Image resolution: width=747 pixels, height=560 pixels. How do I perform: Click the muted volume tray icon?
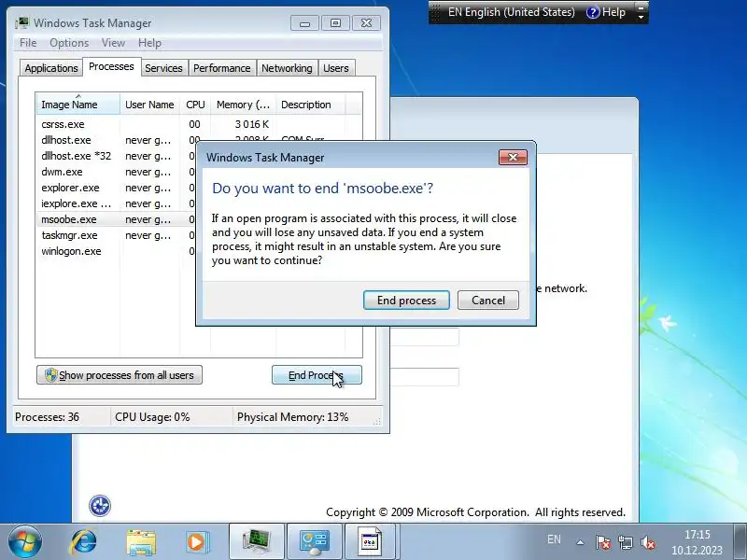(x=648, y=542)
